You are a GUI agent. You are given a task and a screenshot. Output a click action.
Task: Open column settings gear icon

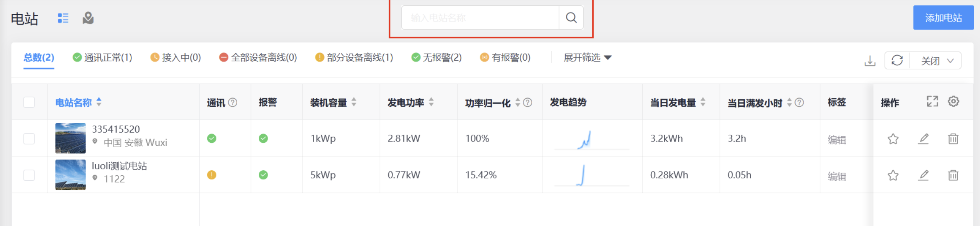tap(954, 102)
